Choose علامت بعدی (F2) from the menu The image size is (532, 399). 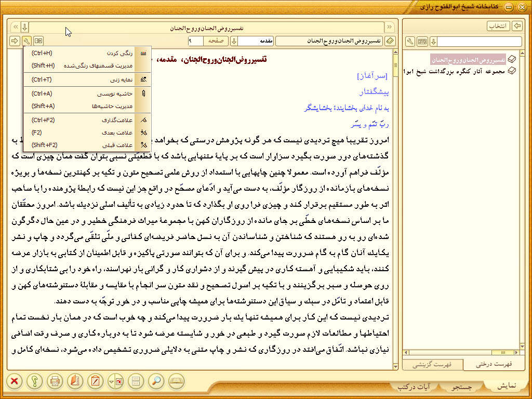tap(87, 132)
